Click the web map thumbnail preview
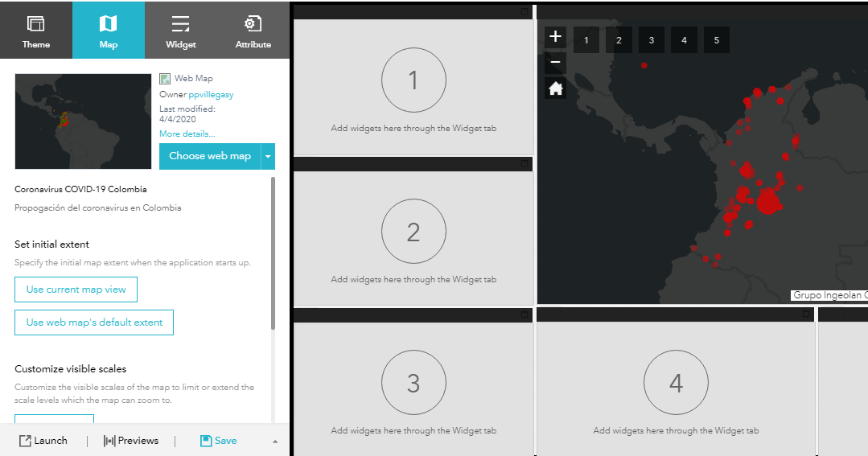 tap(83, 121)
